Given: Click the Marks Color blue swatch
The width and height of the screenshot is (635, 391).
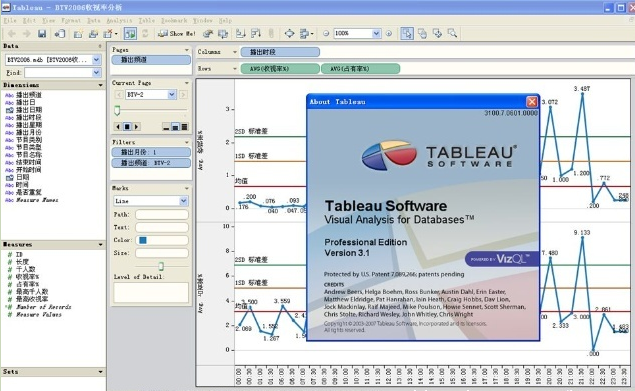Looking at the screenshot, I should pos(143,240).
